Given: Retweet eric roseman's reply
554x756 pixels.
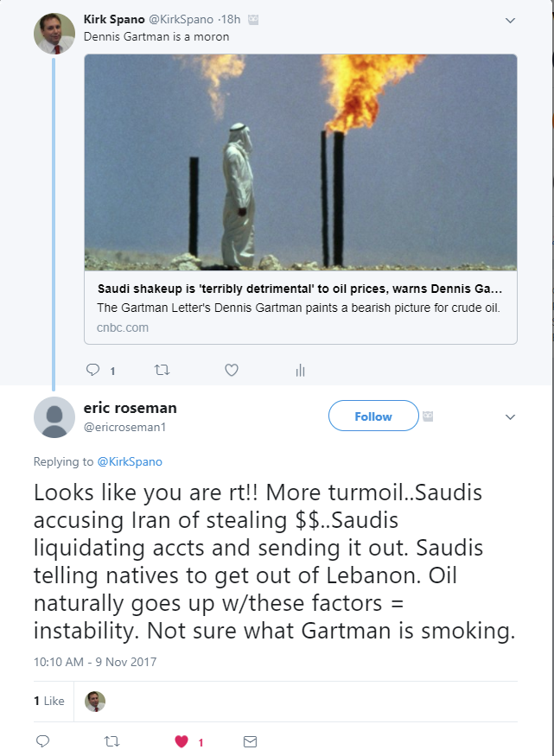Looking at the screenshot, I should pyautogui.click(x=111, y=741).
